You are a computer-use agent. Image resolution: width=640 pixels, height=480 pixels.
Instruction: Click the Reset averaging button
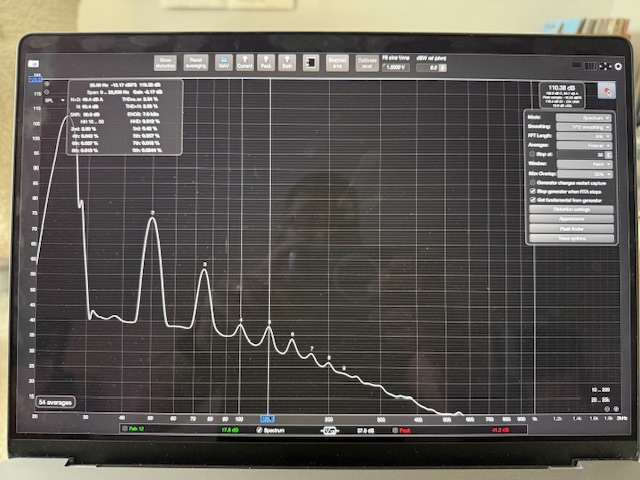[195, 62]
